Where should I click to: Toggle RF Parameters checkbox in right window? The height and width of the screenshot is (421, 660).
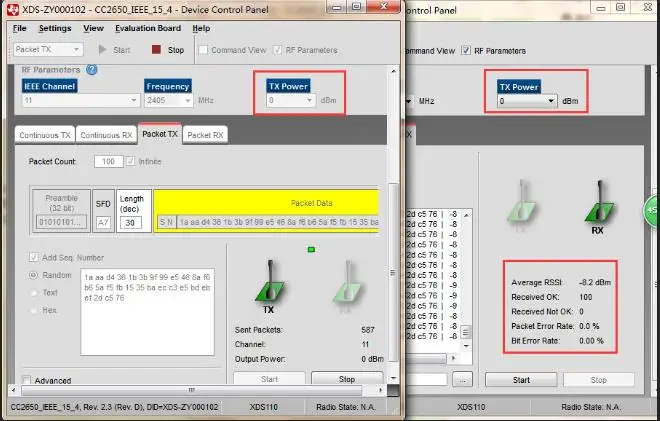point(466,51)
